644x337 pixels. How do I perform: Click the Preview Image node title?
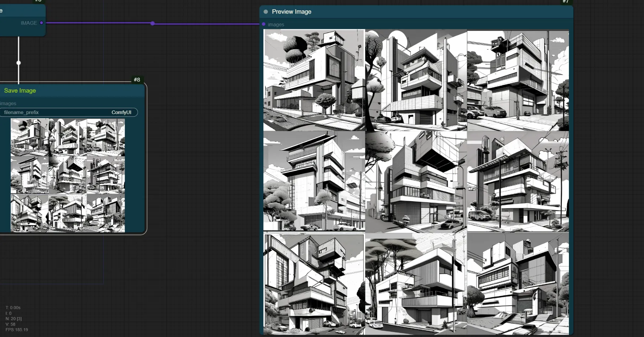coord(291,12)
